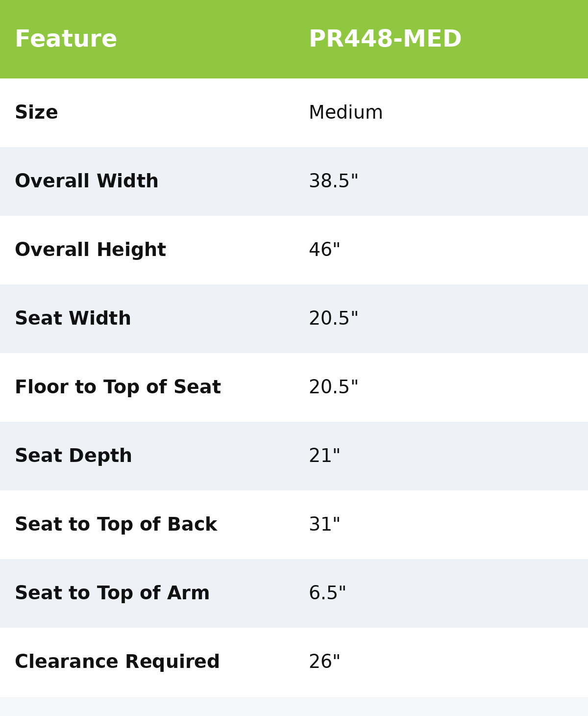Image resolution: width=588 pixels, height=716 pixels.
Task: Select the Clearance Required label
Action: tap(118, 662)
